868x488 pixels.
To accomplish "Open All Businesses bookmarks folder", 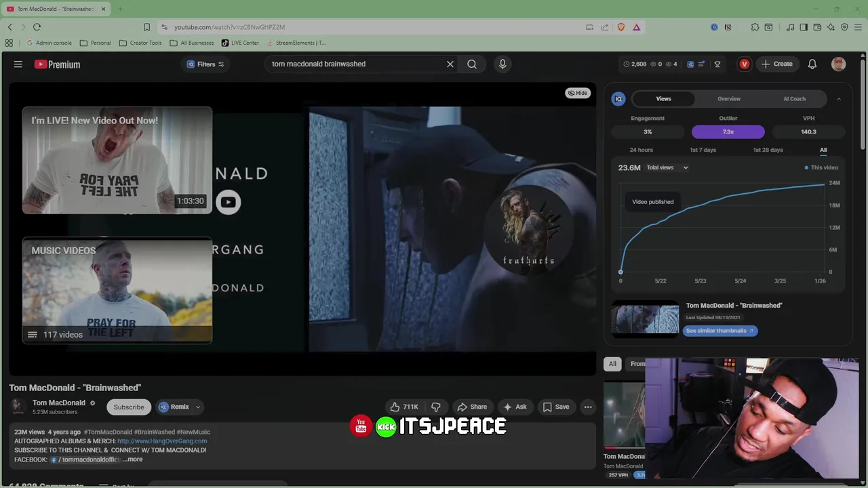I will pyautogui.click(x=192, y=43).
